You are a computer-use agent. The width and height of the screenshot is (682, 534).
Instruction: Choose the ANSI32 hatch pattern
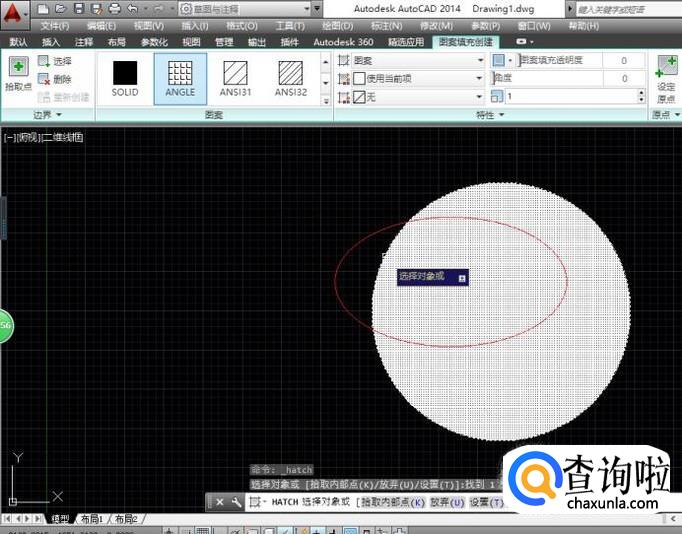pyautogui.click(x=290, y=74)
